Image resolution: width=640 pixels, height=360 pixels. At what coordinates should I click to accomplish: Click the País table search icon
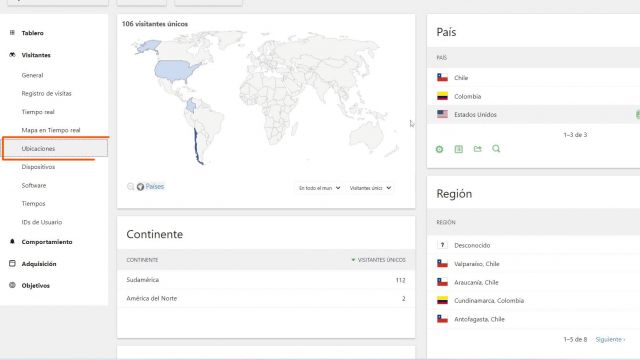click(496, 149)
